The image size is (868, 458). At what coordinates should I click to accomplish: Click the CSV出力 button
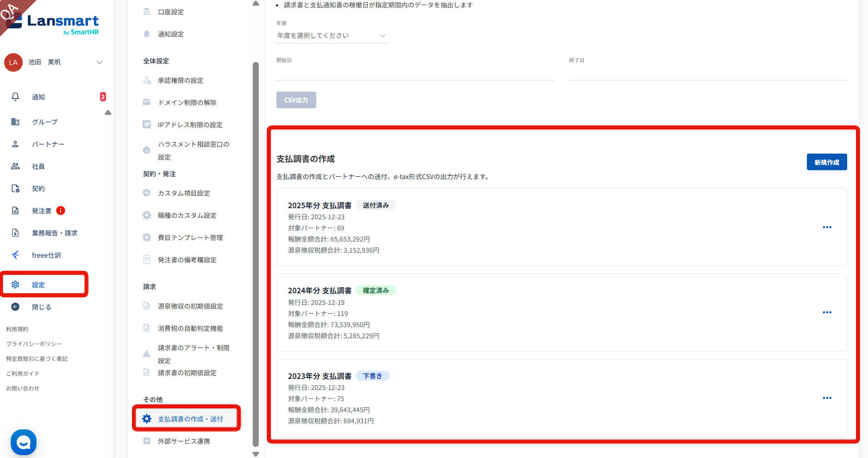(x=296, y=100)
